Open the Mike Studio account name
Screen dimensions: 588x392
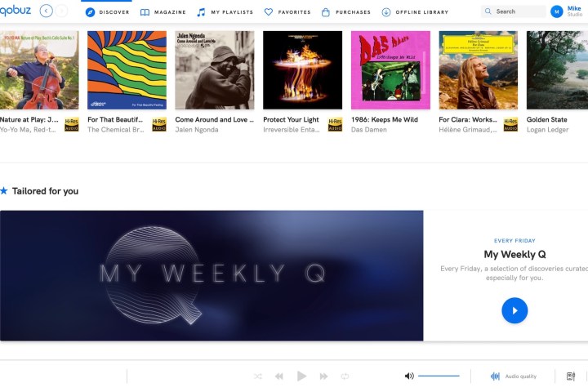(574, 11)
